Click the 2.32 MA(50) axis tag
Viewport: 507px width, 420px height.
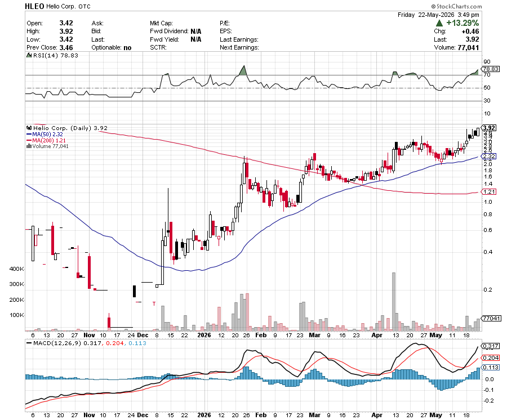click(489, 156)
